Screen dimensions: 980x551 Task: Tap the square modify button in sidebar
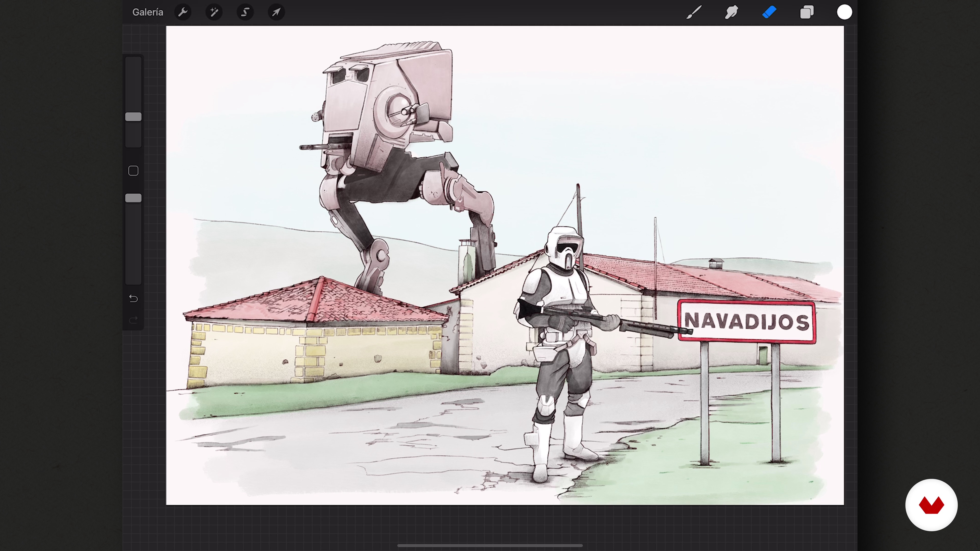[x=133, y=171]
